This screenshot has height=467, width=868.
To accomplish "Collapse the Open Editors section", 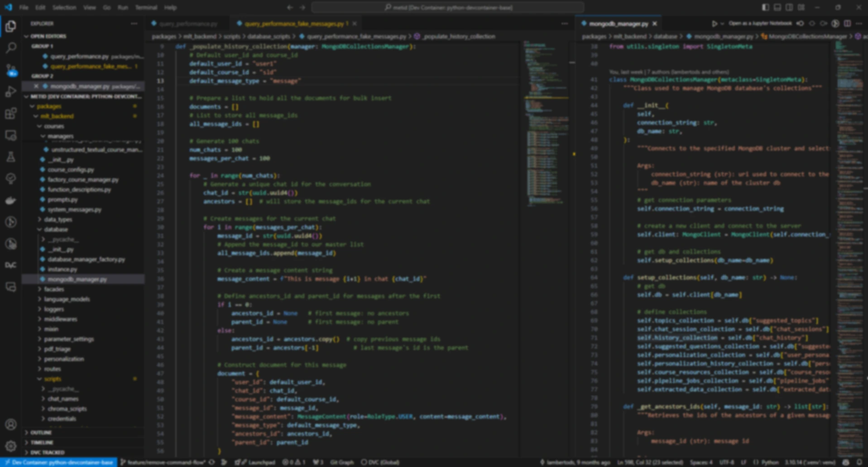I will [x=48, y=36].
